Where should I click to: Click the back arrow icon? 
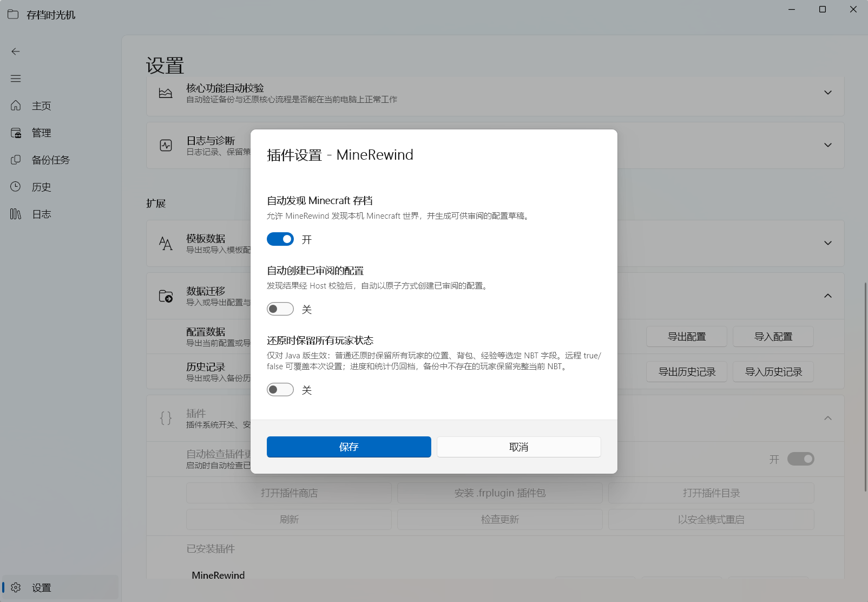(x=16, y=51)
